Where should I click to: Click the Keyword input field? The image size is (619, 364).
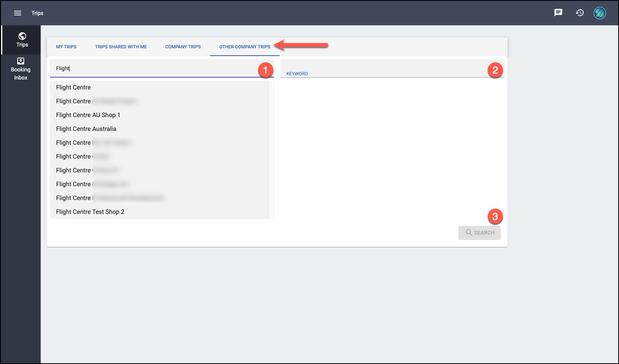(x=392, y=68)
